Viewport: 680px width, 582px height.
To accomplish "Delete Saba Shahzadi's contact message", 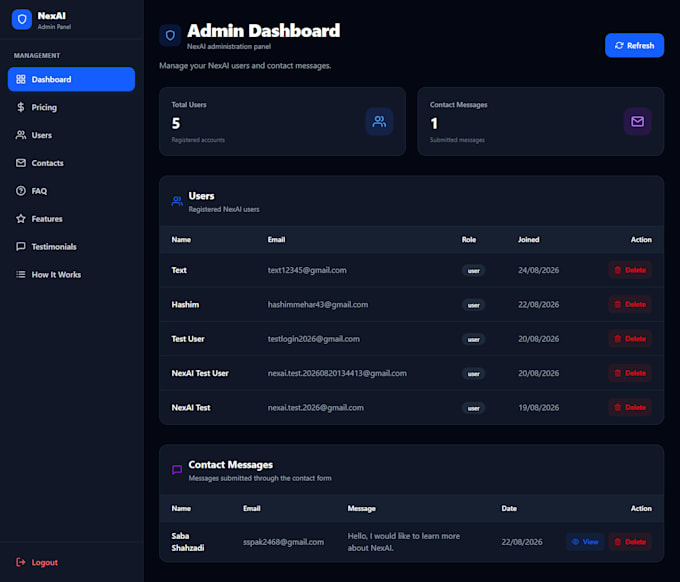I will (x=630, y=542).
